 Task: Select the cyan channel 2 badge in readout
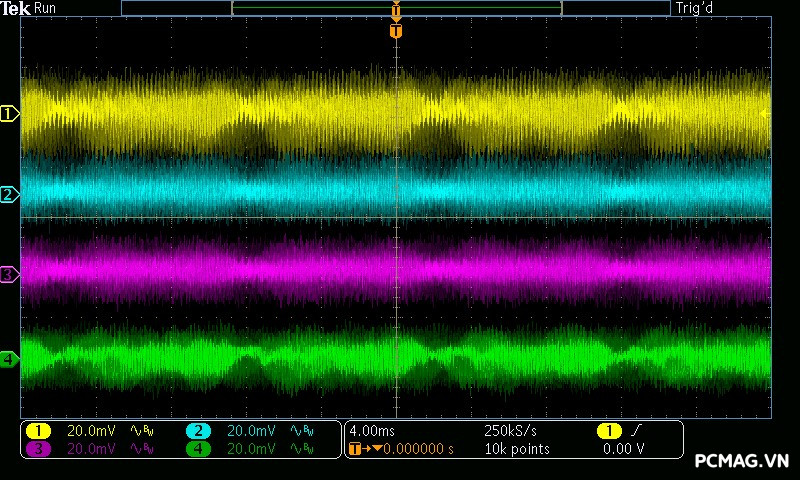coord(198,431)
